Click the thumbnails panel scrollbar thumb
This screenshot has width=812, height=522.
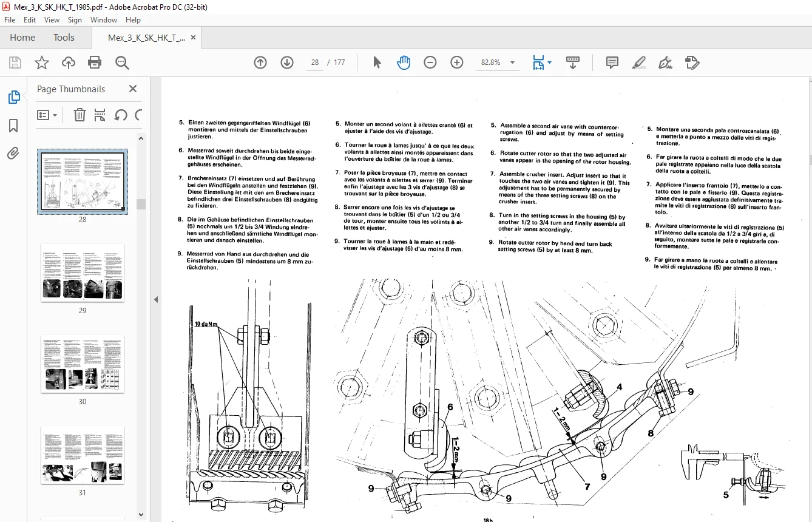pos(141,204)
